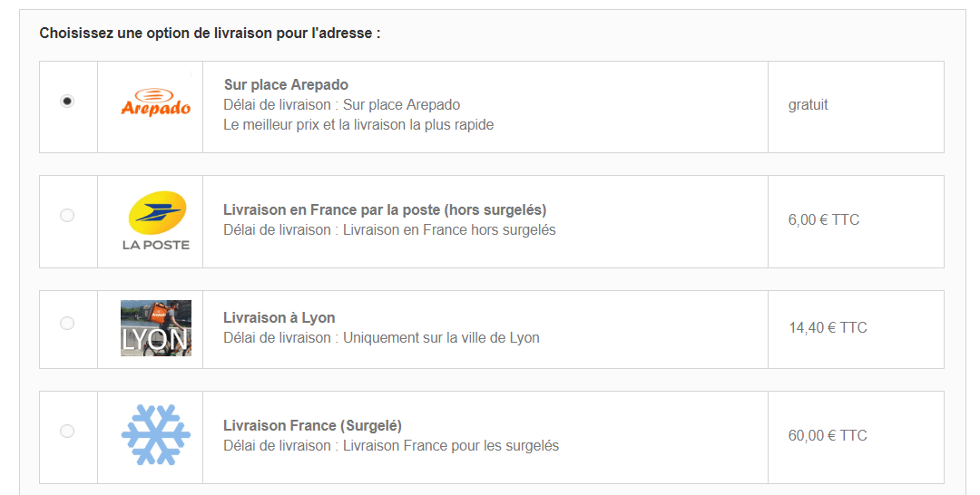Click the La Poste logo
The image size is (980, 495).
(156, 220)
